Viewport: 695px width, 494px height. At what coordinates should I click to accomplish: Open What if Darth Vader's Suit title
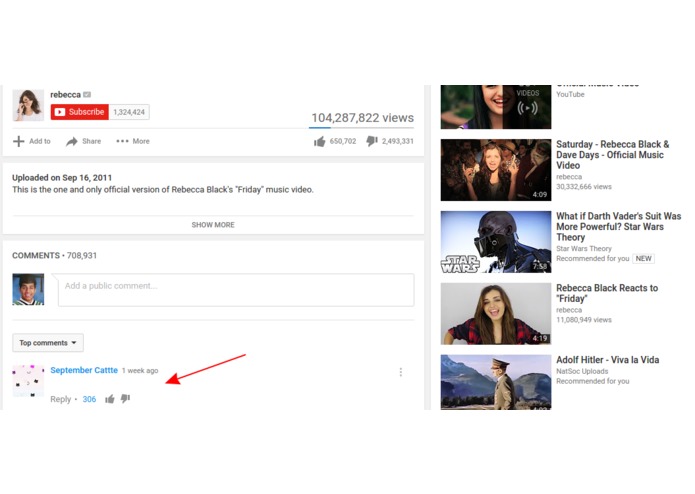pyautogui.click(x=618, y=227)
